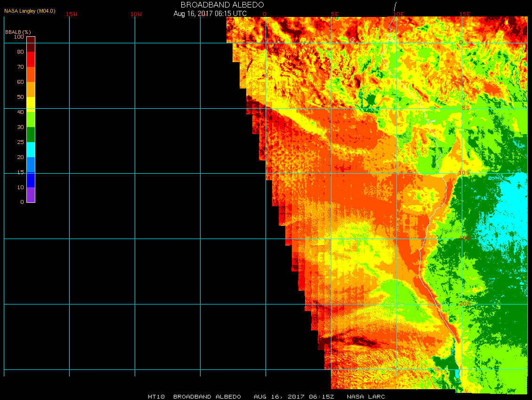
Task: Click the 15W longitude label
Action: pyautogui.click(x=72, y=14)
